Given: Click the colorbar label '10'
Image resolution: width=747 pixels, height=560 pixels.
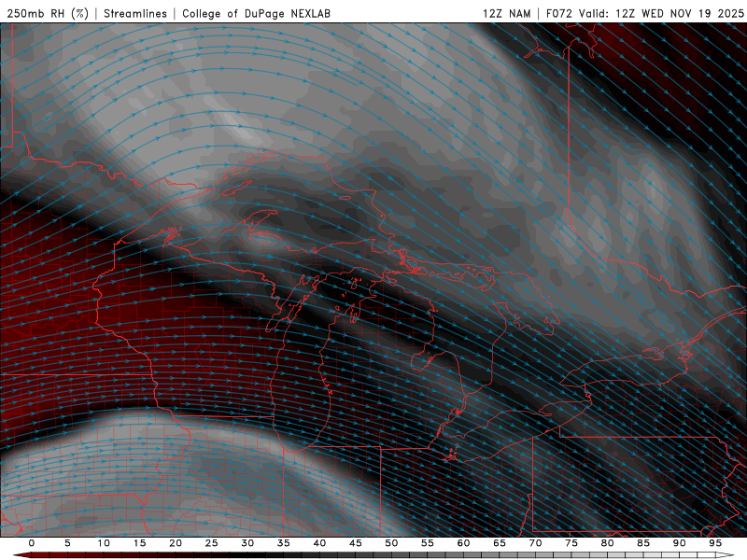Looking at the screenshot, I should [104, 543].
